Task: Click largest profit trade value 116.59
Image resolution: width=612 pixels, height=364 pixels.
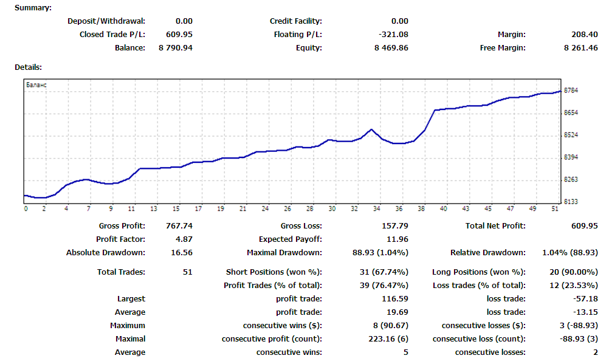Action: [x=395, y=299]
